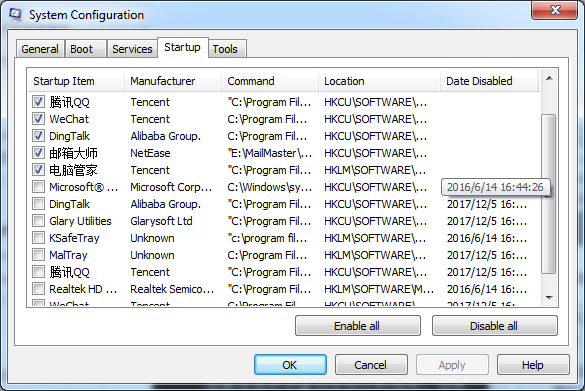Enable the Microsoft® startup item checkbox
Screen dimensions: 585x391
38,187
